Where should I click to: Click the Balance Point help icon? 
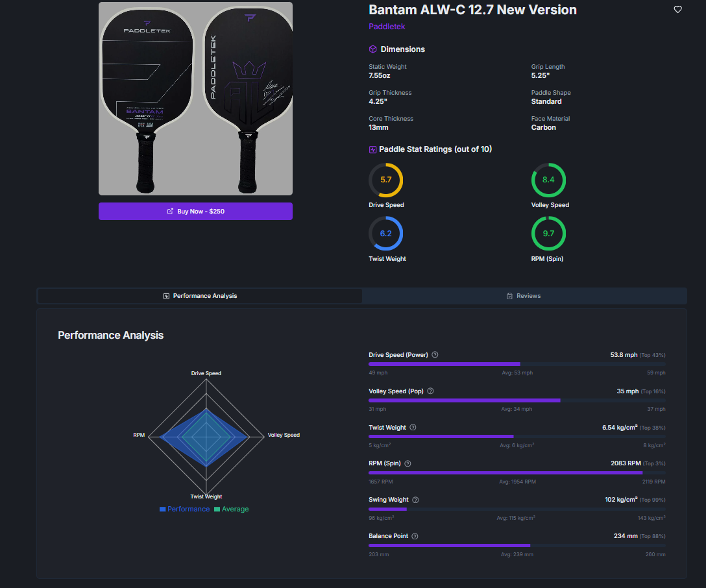414,536
